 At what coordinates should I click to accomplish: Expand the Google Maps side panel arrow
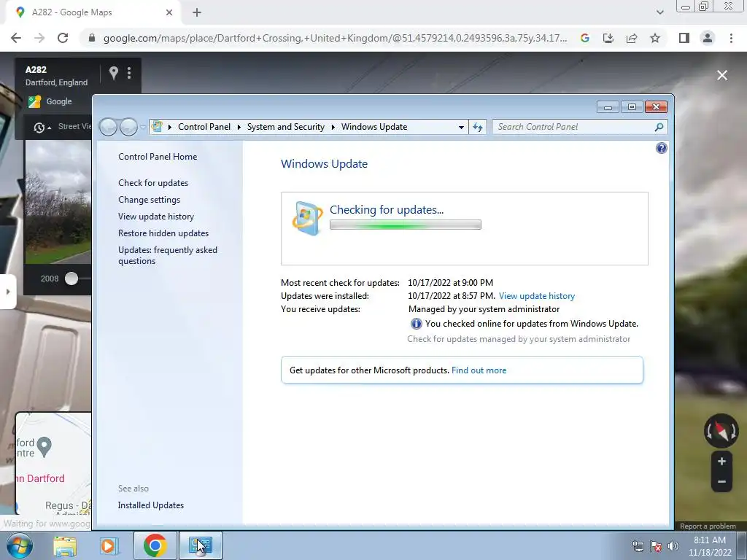pyautogui.click(x=7, y=292)
